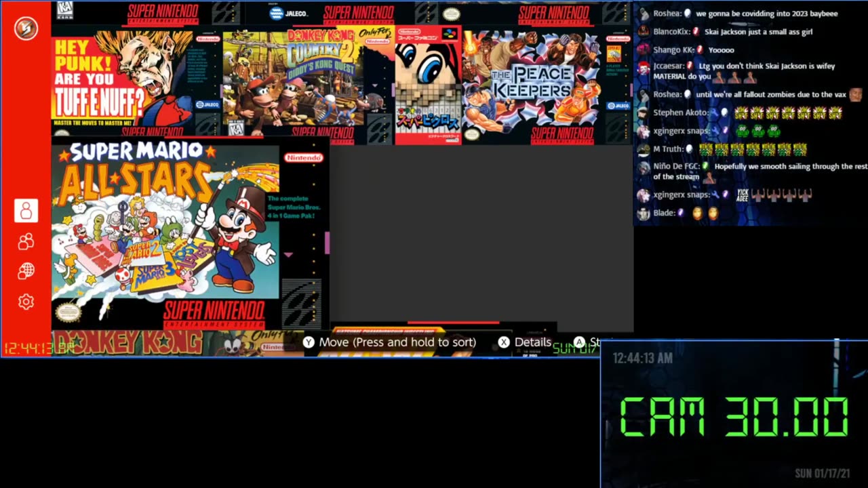Select the Mario's Super Picross cover
The width and height of the screenshot is (868, 488).
tap(429, 85)
